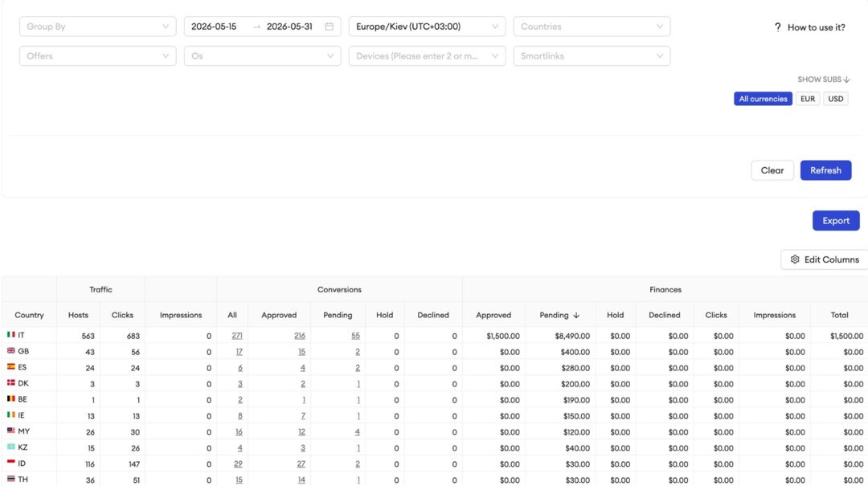Switch currency filter to USD
The image size is (868, 486).
tap(835, 99)
